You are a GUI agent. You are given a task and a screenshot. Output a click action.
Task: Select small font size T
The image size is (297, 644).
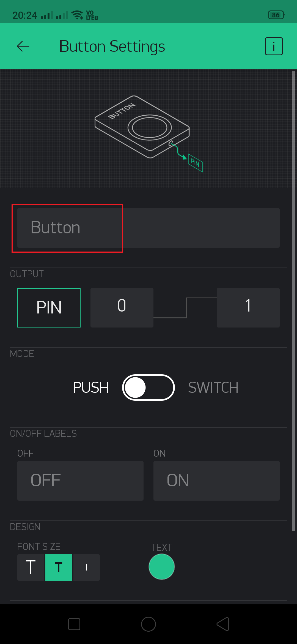pyautogui.click(x=87, y=567)
